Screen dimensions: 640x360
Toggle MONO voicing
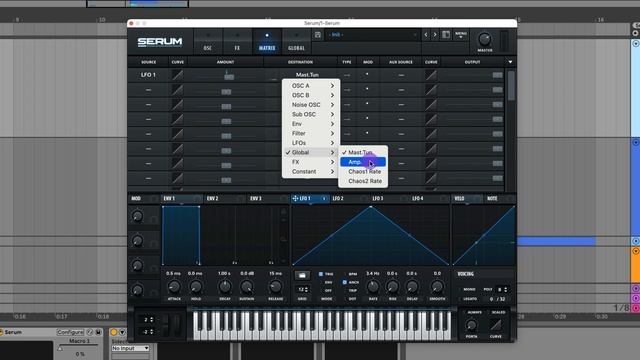pyautogui.click(x=469, y=289)
